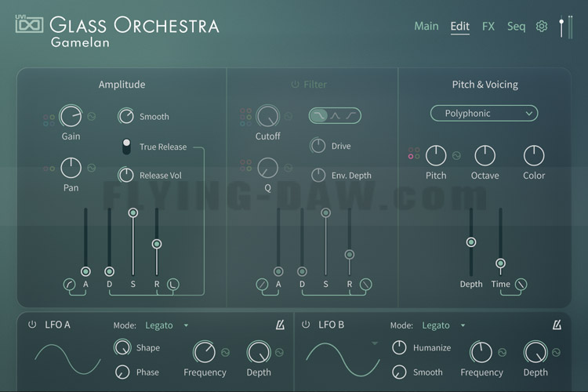Open LFO B Mode Legato dropdown
This screenshot has height=392, width=588.
444,325
